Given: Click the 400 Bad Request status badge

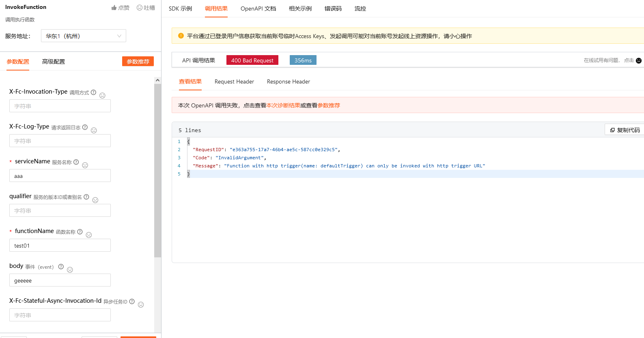Looking at the screenshot, I should pos(252,60).
